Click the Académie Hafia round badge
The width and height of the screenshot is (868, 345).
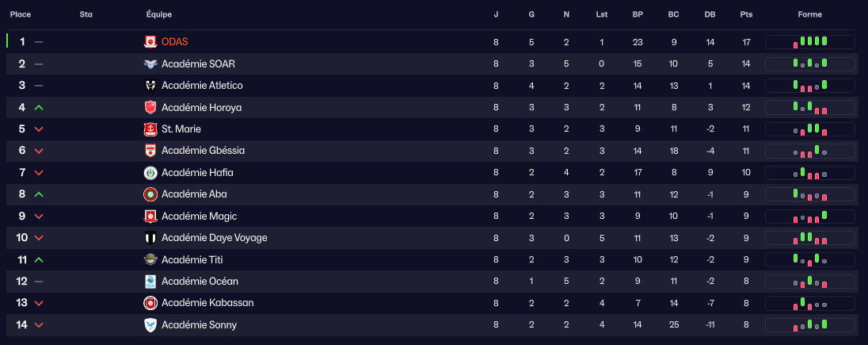click(x=150, y=173)
